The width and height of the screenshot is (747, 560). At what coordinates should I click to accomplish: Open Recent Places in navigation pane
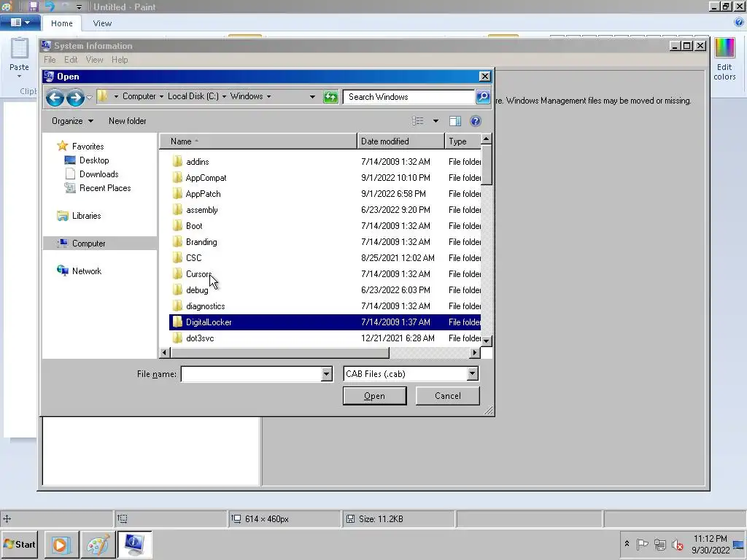[x=105, y=187]
